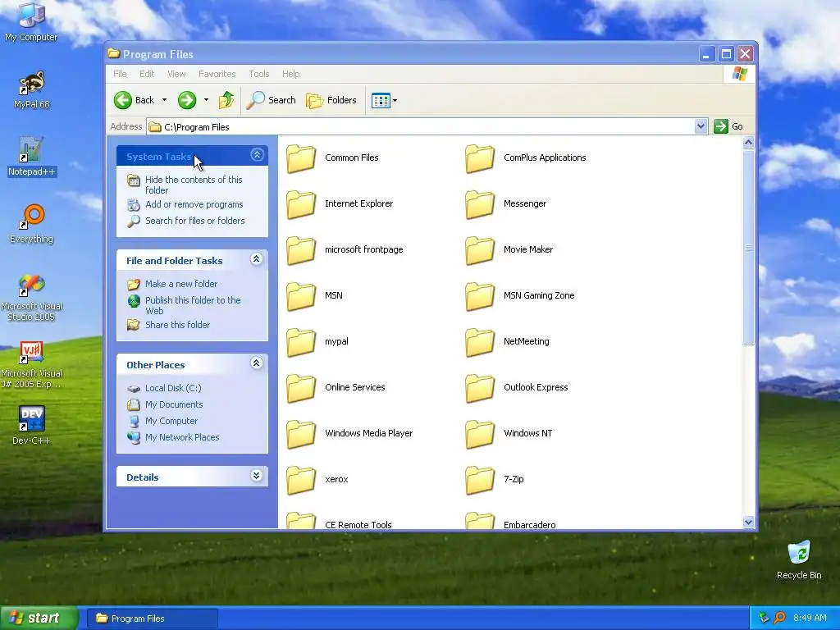Open Local Disk (C:) from Other Places
Image resolution: width=840 pixels, height=630 pixels.
tap(173, 388)
